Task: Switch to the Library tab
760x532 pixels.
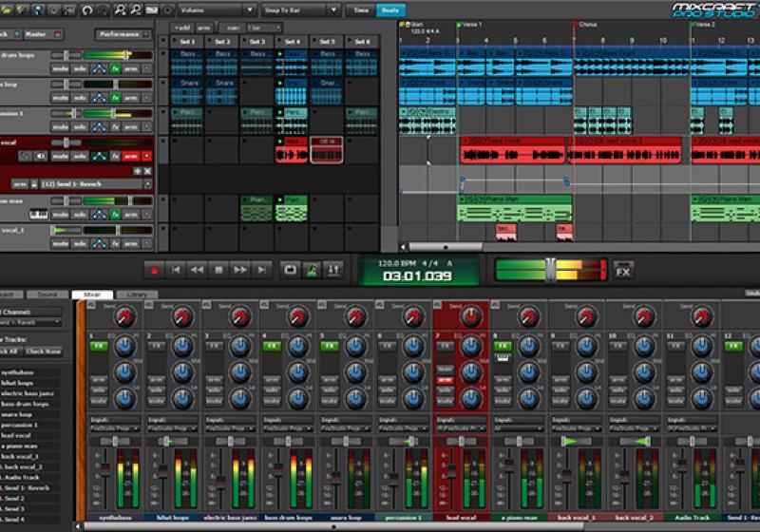Action: click(x=137, y=294)
